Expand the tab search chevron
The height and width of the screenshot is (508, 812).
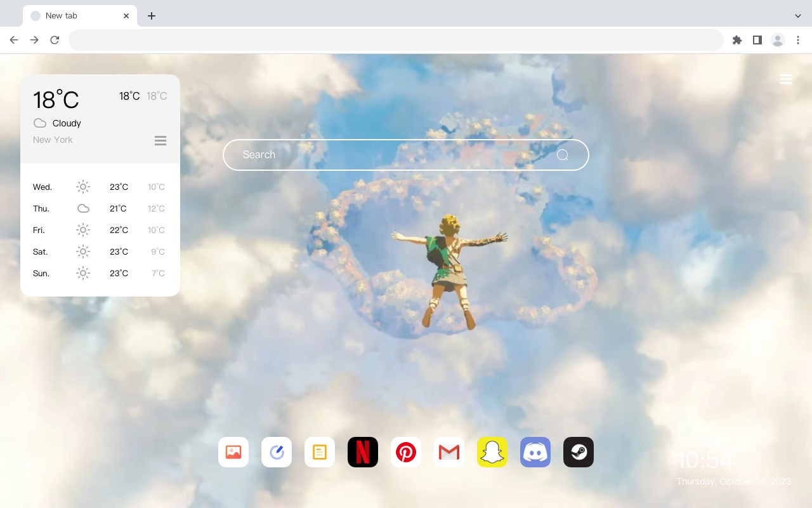pos(798,16)
